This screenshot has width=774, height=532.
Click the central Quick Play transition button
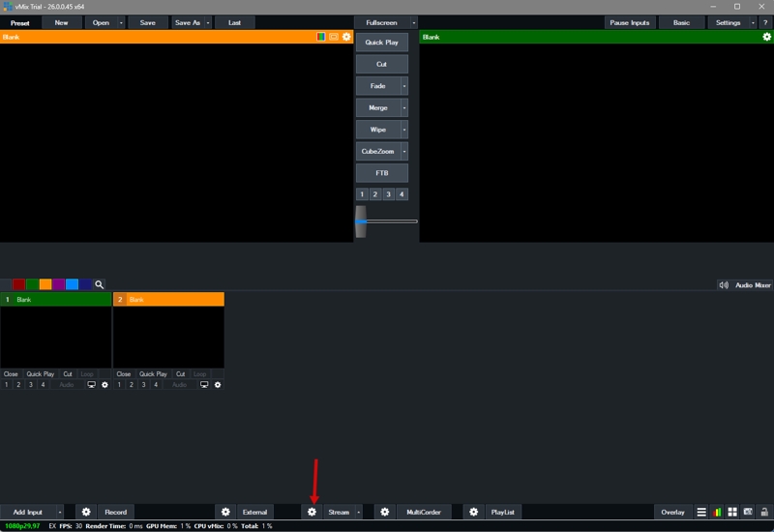[381, 43]
